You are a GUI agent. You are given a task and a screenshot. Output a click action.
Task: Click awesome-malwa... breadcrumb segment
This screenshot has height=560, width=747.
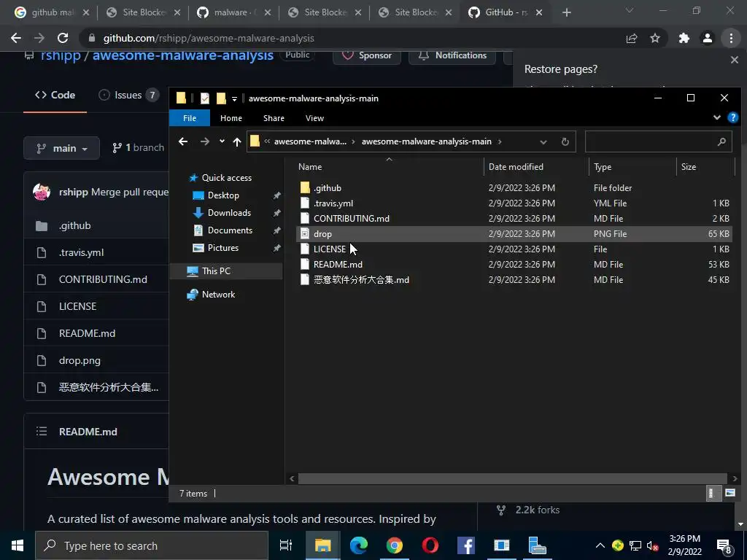[310, 141]
